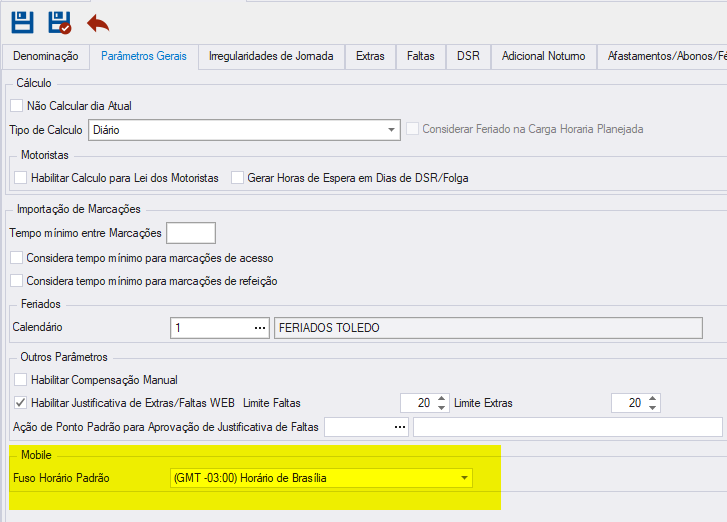The height and width of the screenshot is (522, 727).
Task: Enable Habilitar Calculo para Lei dos Motoristas
Action: (x=20, y=178)
